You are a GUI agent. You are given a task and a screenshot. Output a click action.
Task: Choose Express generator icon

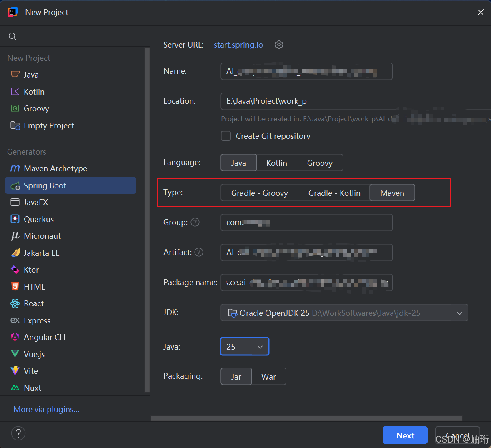(15, 320)
